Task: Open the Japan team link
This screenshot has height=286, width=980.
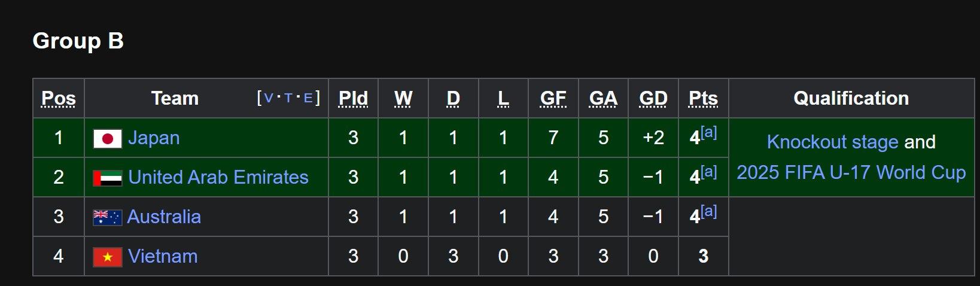Action: point(154,138)
